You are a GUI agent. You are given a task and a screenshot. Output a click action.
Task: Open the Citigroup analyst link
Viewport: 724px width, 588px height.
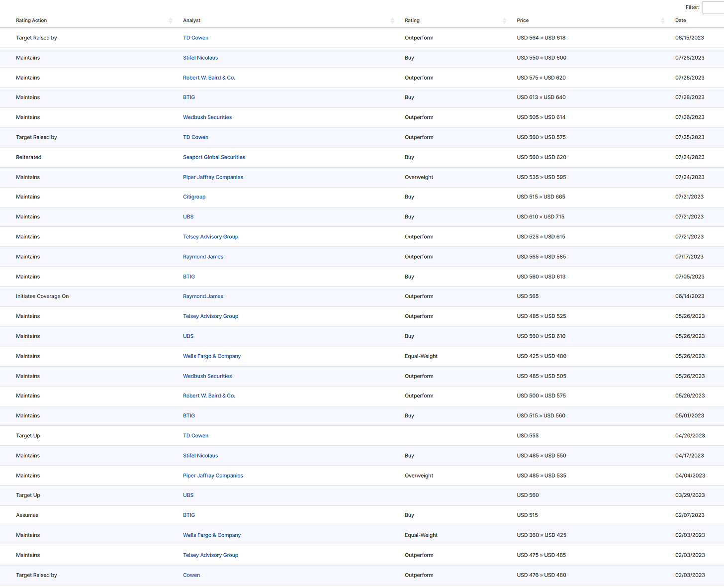[x=194, y=197]
